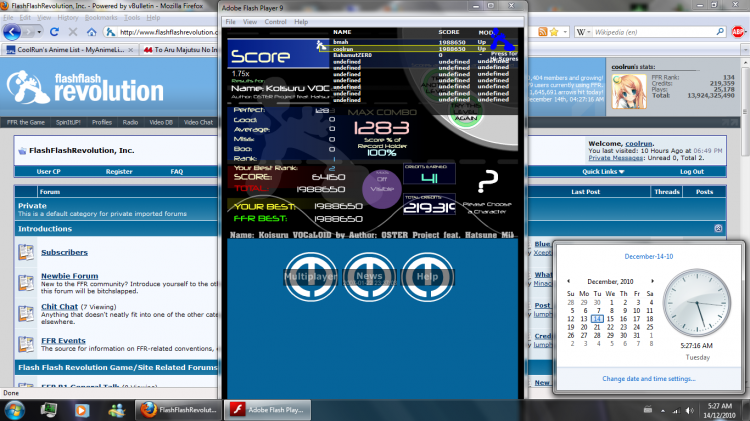Click Register in forum navbar
This screenshot has width=750, height=421.
pos(119,172)
